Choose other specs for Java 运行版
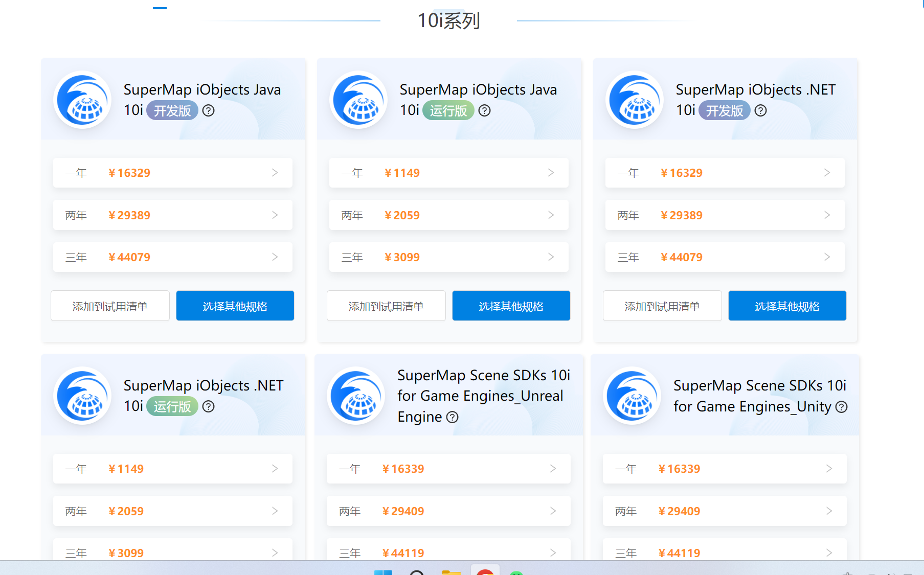The width and height of the screenshot is (924, 575). (511, 306)
